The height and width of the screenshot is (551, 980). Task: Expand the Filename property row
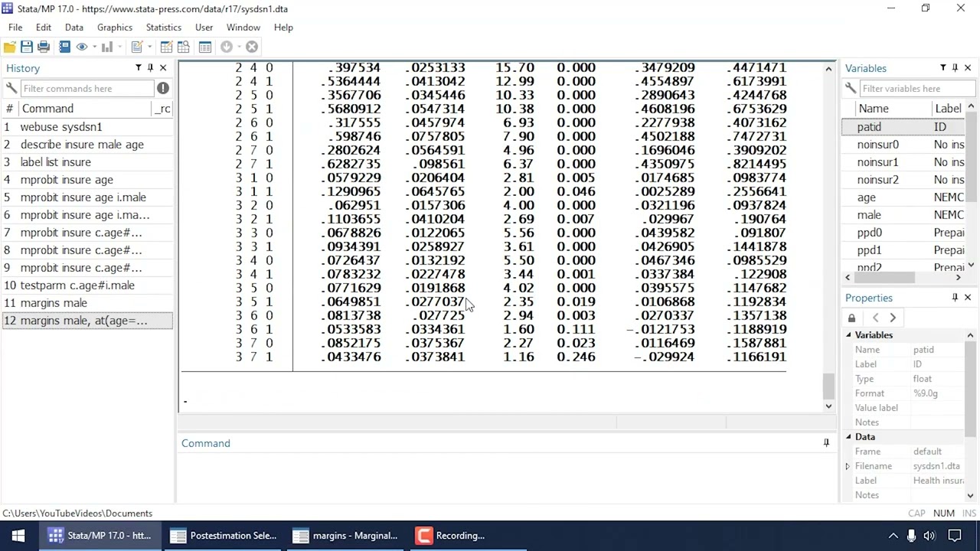tap(848, 466)
